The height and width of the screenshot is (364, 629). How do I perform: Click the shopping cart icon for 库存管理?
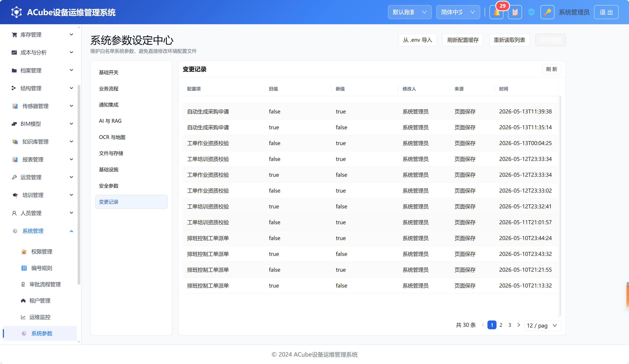(14, 35)
